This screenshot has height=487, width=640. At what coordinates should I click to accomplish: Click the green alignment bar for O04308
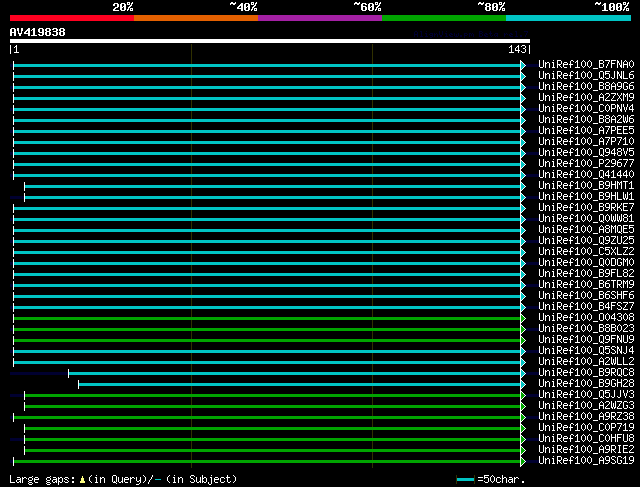[267, 318]
